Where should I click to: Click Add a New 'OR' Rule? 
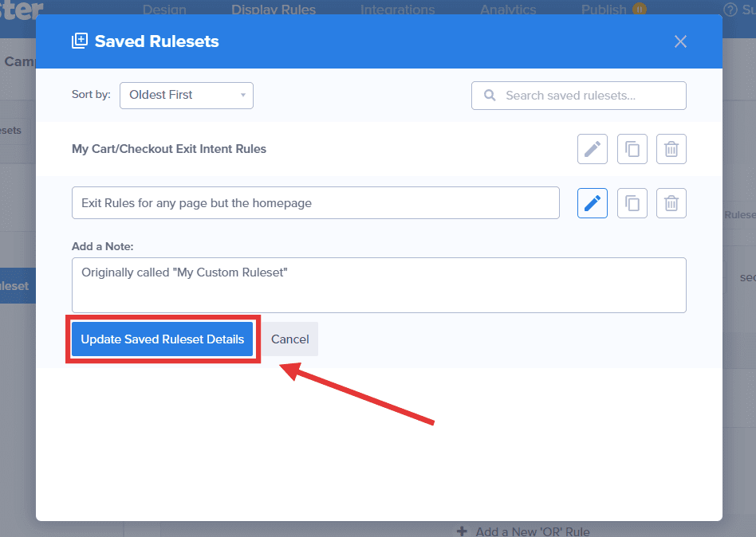click(524, 531)
